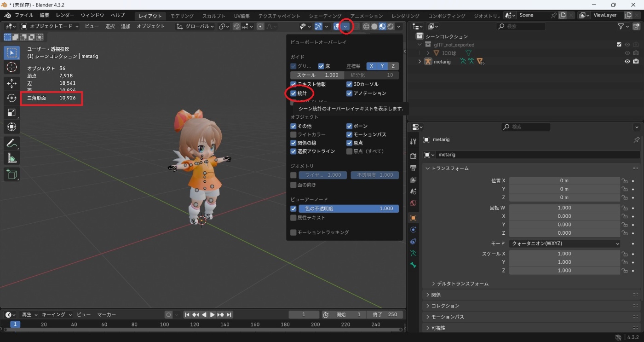Select the Select Box tool
The image size is (644, 342).
[x=12, y=53]
